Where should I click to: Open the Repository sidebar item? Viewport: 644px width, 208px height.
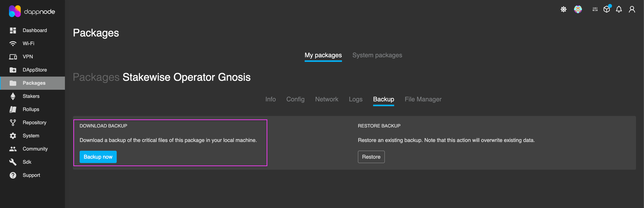click(x=34, y=122)
